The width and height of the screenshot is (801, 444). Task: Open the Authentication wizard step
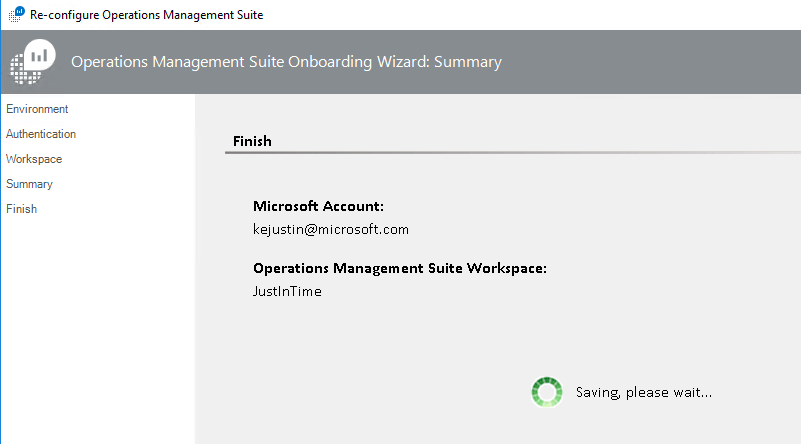pos(41,134)
